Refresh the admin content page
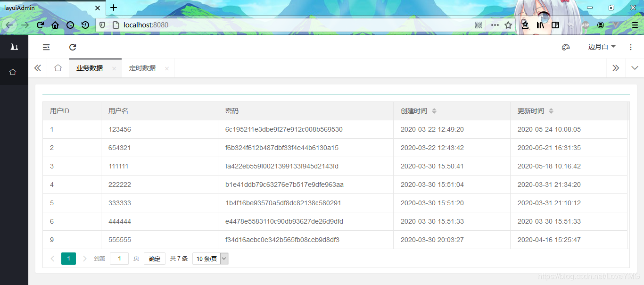This screenshot has height=285, width=644. point(73,47)
